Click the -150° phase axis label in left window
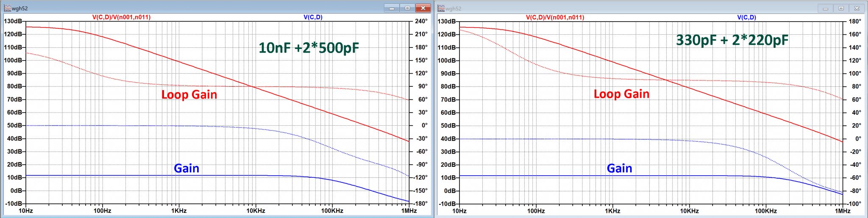The image size is (868, 218). [420, 190]
